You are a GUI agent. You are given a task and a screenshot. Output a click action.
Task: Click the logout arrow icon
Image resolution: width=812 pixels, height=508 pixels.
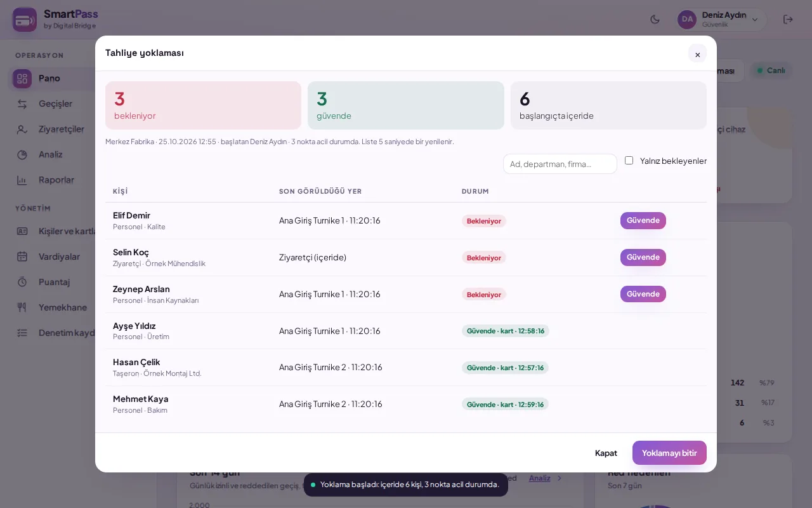pos(788,19)
